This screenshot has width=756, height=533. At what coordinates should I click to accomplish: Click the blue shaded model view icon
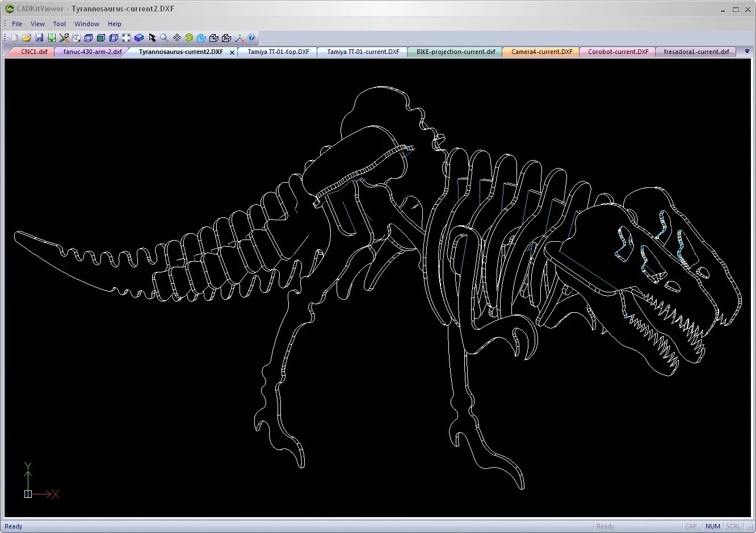[x=201, y=38]
